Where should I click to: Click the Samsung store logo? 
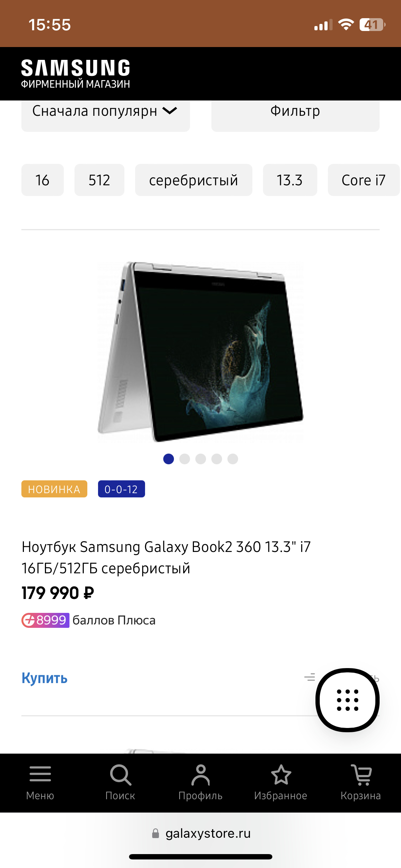(76, 74)
